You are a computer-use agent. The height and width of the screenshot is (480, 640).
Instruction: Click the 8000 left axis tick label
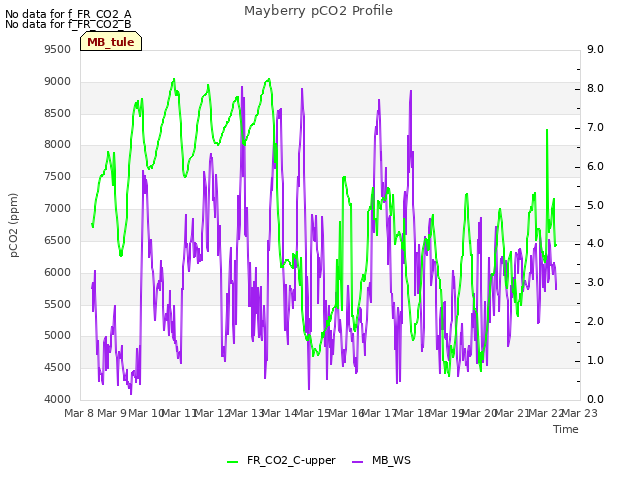[x=58, y=144]
